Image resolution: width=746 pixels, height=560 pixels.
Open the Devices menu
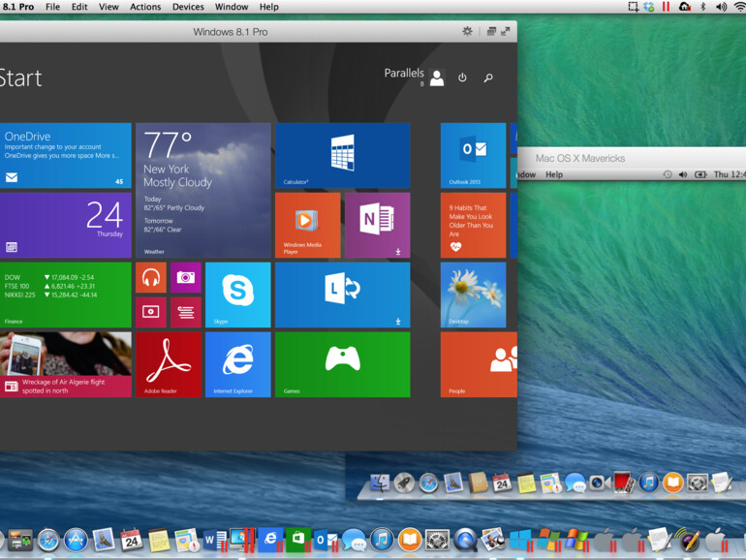pyautogui.click(x=188, y=7)
